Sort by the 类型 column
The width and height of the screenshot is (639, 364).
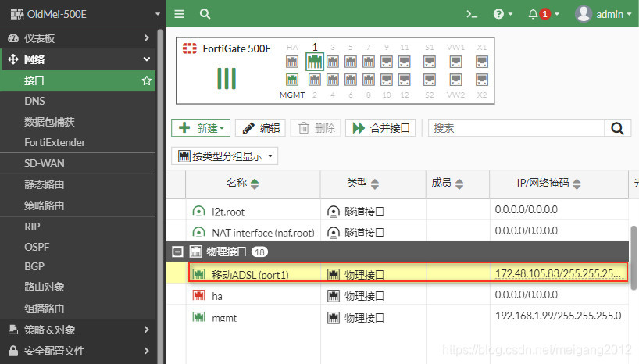point(373,184)
